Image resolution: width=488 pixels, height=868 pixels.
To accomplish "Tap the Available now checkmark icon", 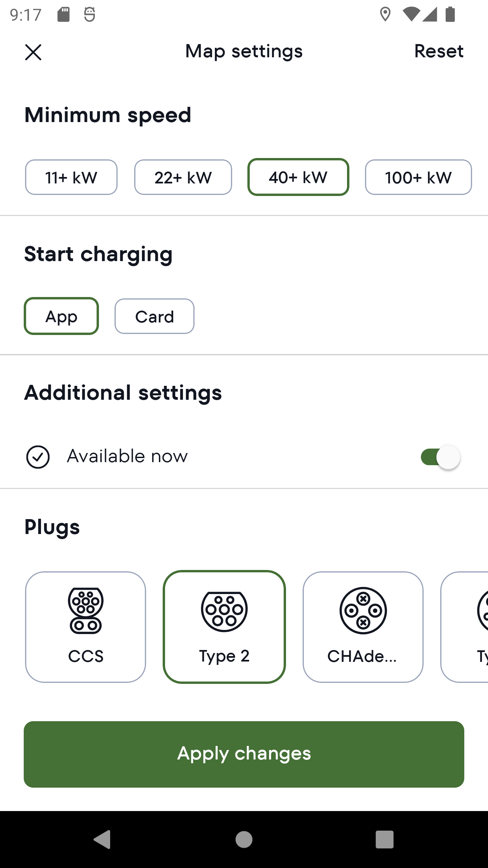I will tap(38, 457).
